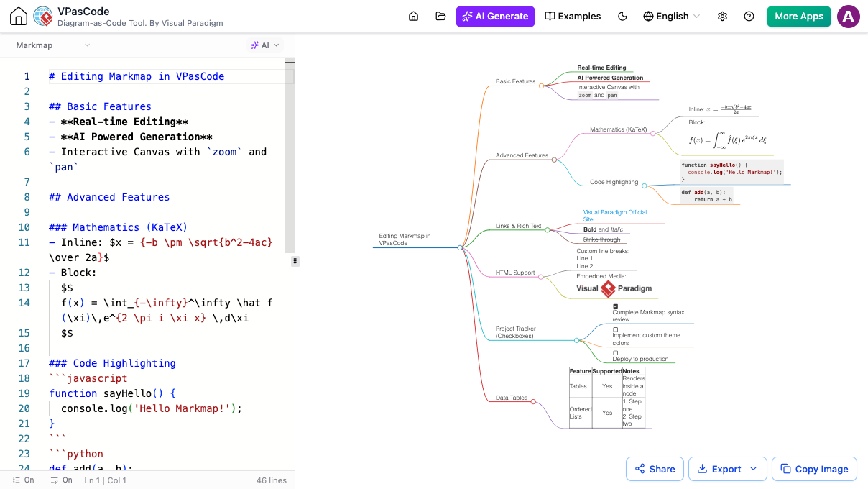This screenshot has height=489, width=868.
Task: Collapse the Data Tables node circle
Action: tap(533, 401)
